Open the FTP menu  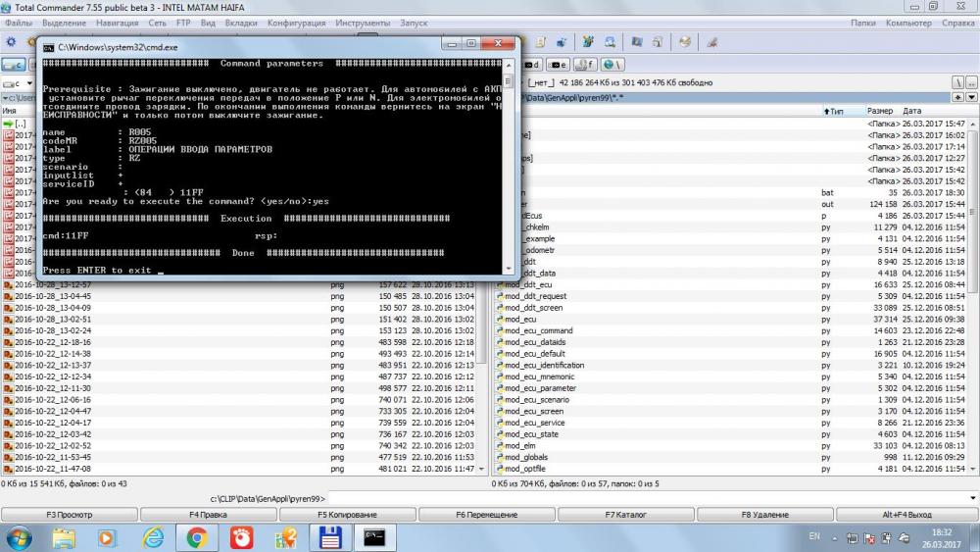point(183,23)
